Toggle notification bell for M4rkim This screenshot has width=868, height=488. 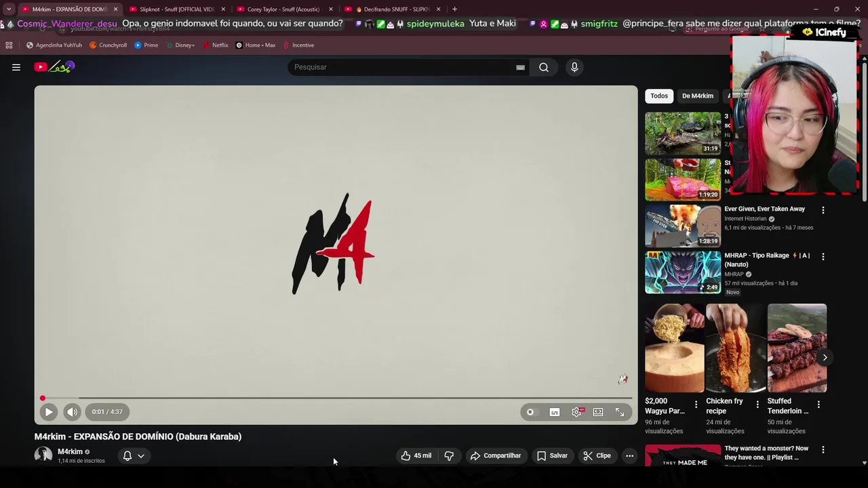tap(127, 455)
